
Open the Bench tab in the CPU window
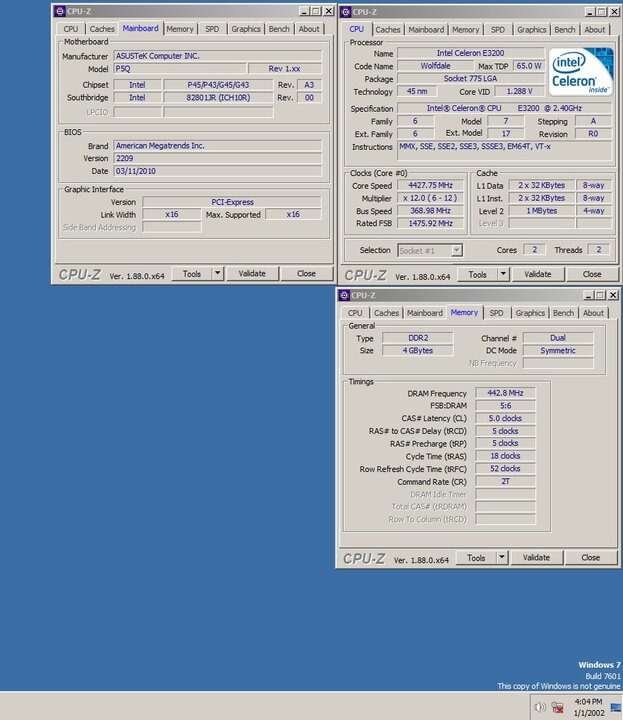565,29
